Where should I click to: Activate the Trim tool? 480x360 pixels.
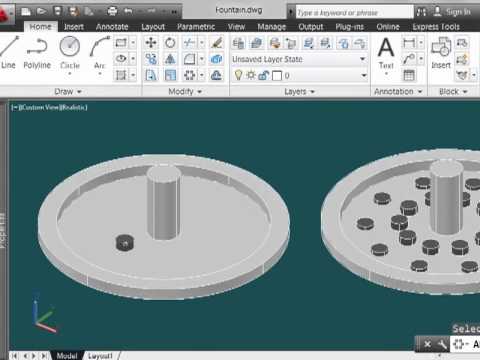coord(189,43)
